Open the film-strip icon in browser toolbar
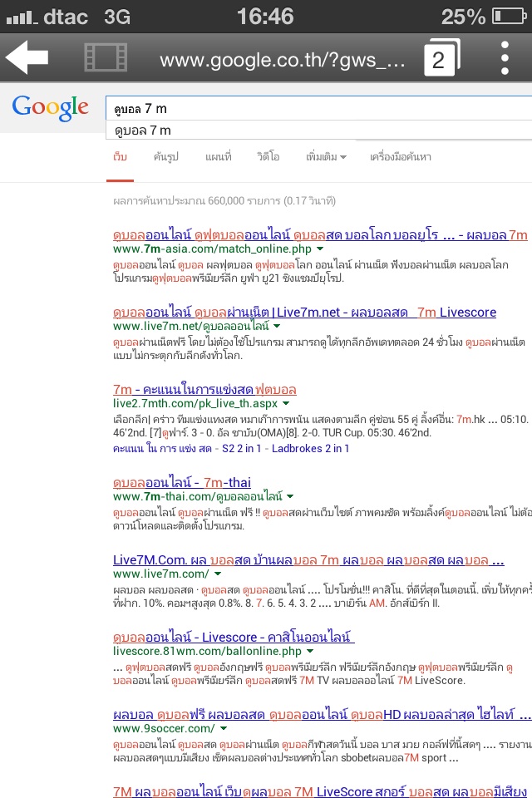The width and height of the screenshot is (532, 798). (106, 57)
